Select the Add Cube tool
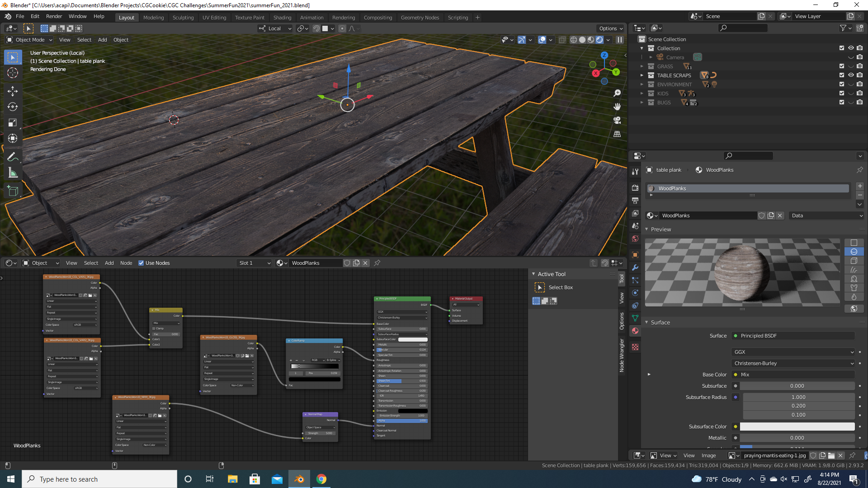Screen dimensions: 868x488 point(13,191)
